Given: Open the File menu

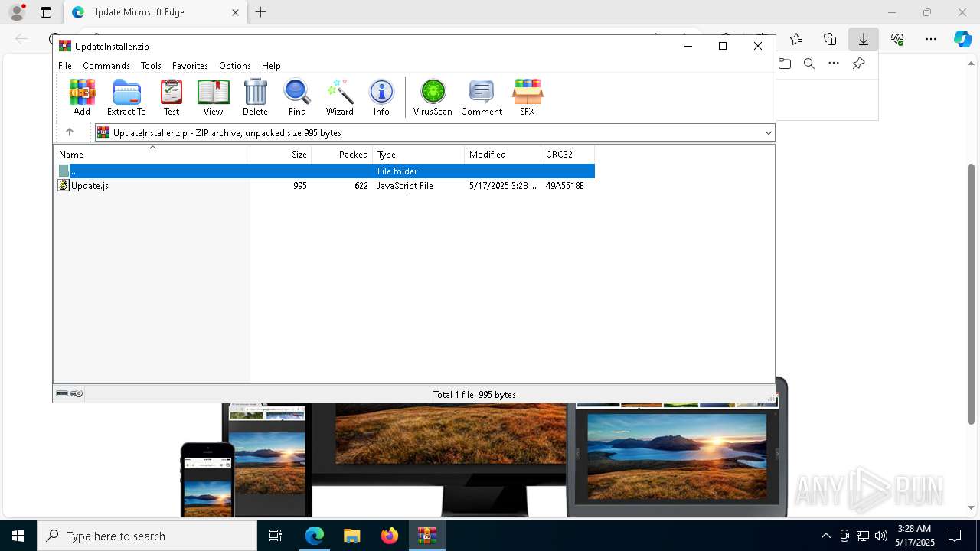Looking at the screenshot, I should point(65,66).
